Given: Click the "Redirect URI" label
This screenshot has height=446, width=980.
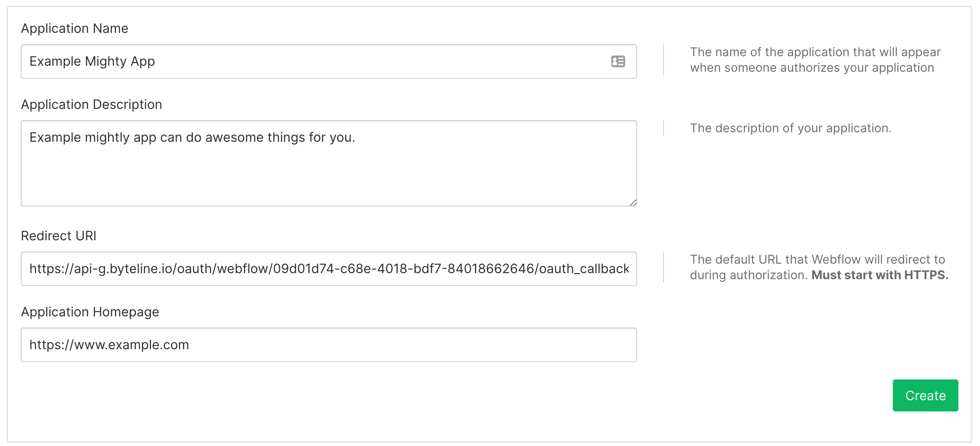Looking at the screenshot, I should (x=59, y=236).
